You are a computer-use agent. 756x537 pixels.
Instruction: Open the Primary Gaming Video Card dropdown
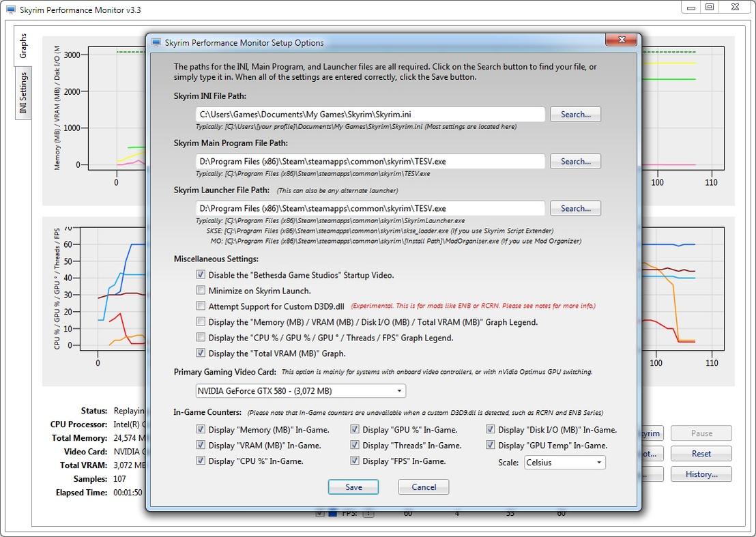point(301,390)
